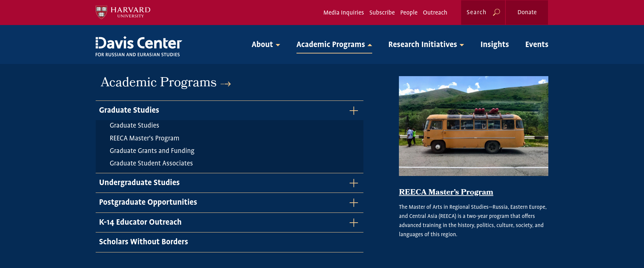Select Undergraduate Studies section title
The height and width of the screenshot is (268, 644).
139,182
